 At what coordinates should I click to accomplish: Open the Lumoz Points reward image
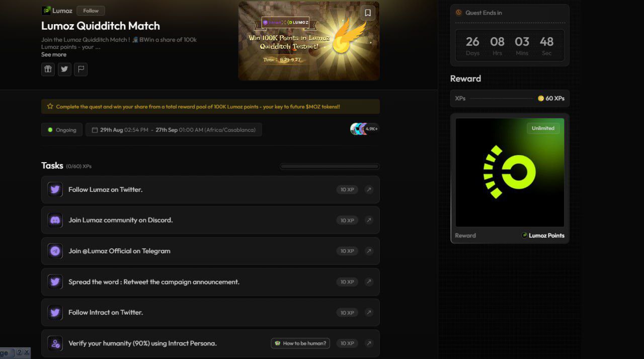click(510, 172)
